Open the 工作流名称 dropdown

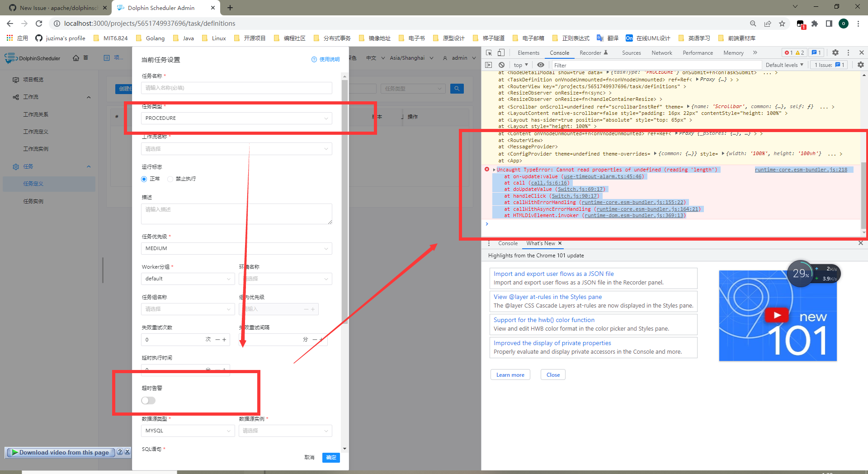(236, 149)
